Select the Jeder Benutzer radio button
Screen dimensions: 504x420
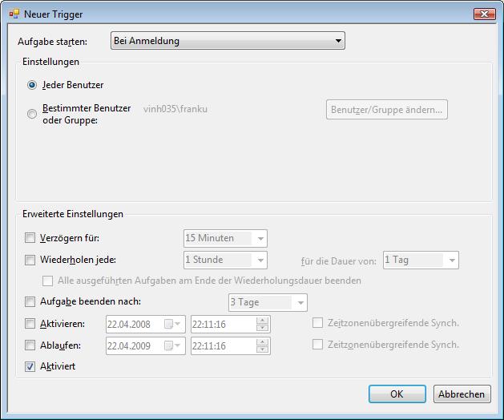click(x=32, y=85)
